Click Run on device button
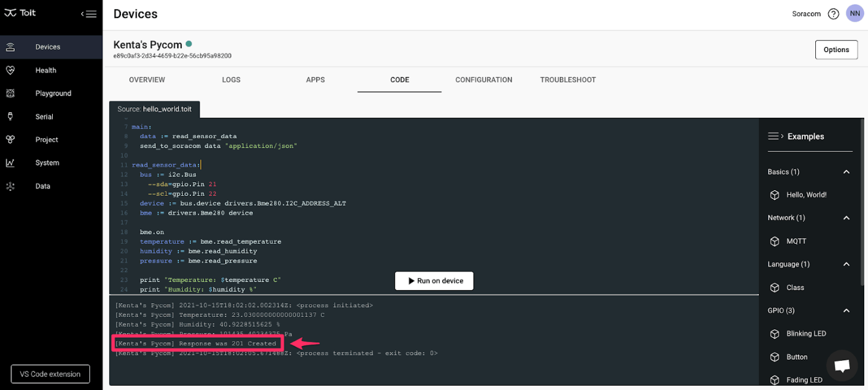Viewport: 868px width, 390px height. pyautogui.click(x=434, y=281)
